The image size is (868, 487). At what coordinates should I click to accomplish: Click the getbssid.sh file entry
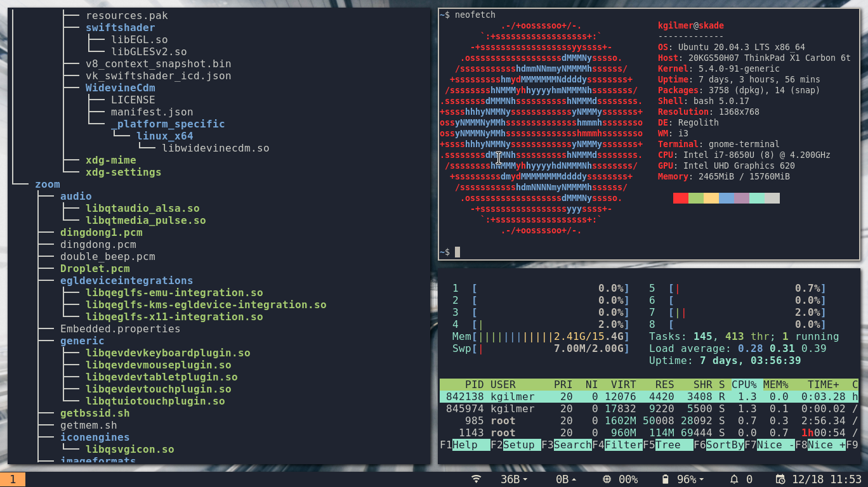click(95, 413)
